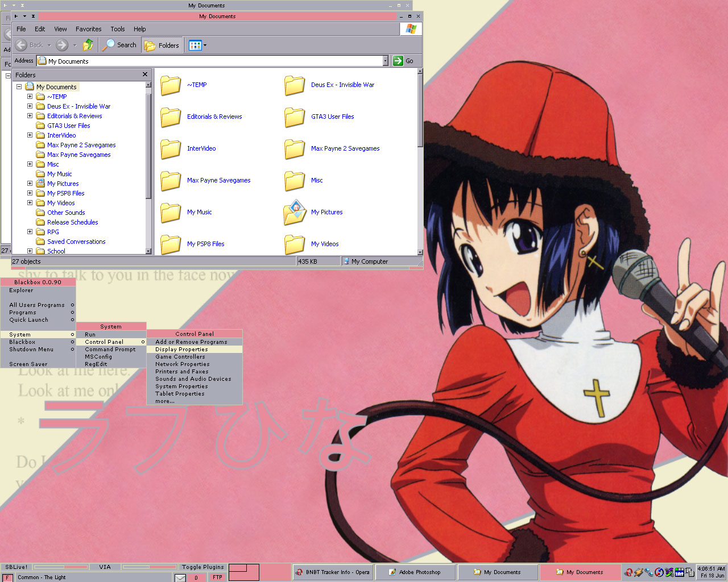Switch to Adobe Photoshop taskbar button
The image size is (728, 582).
pyautogui.click(x=416, y=572)
